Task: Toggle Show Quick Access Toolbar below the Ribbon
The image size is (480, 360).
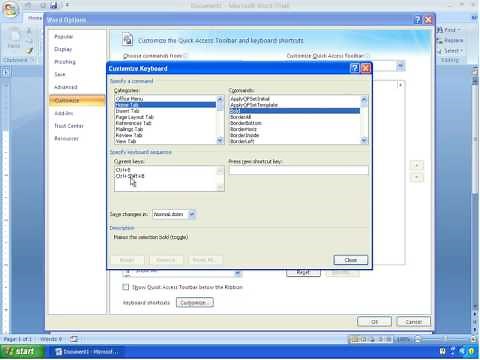Action: (x=125, y=287)
